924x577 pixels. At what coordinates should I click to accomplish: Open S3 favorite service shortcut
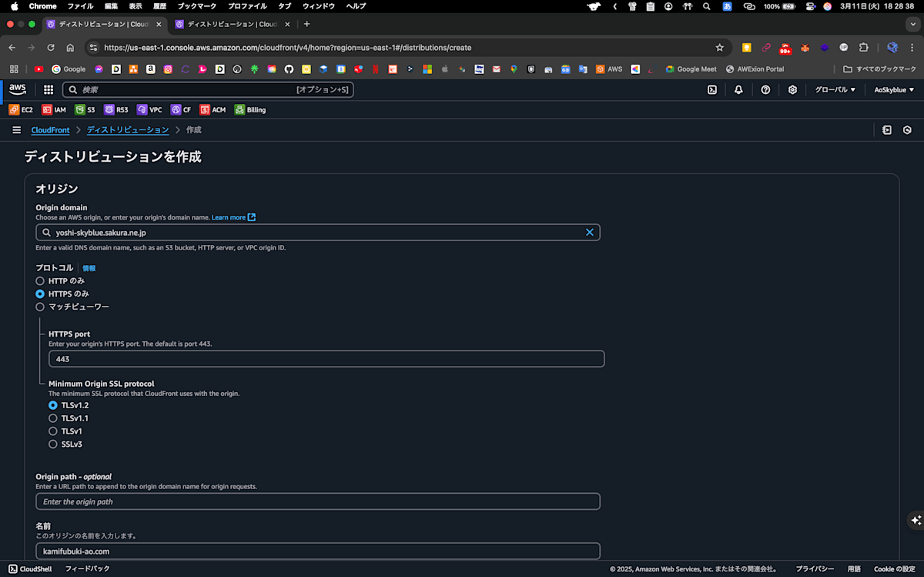pos(85,109)
